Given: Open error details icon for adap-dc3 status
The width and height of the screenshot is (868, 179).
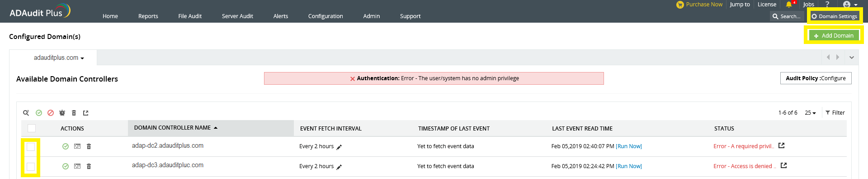Looking at the screenshot, I should (784, 165).
